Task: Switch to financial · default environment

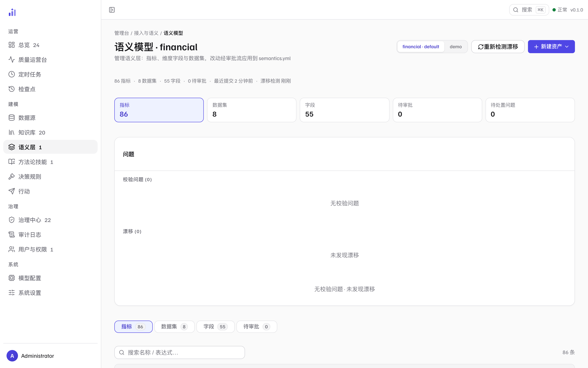Action: click(x=421, y=47)
